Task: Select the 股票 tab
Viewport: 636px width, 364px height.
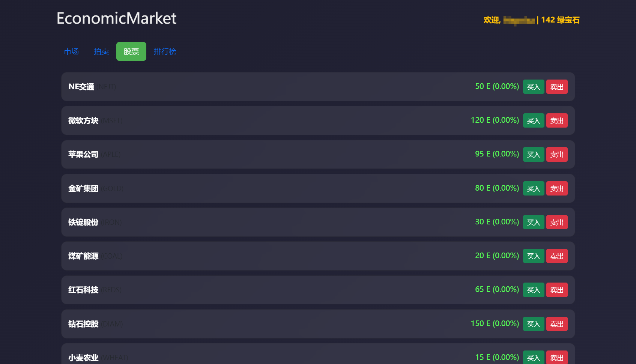Action: (131, 51)
